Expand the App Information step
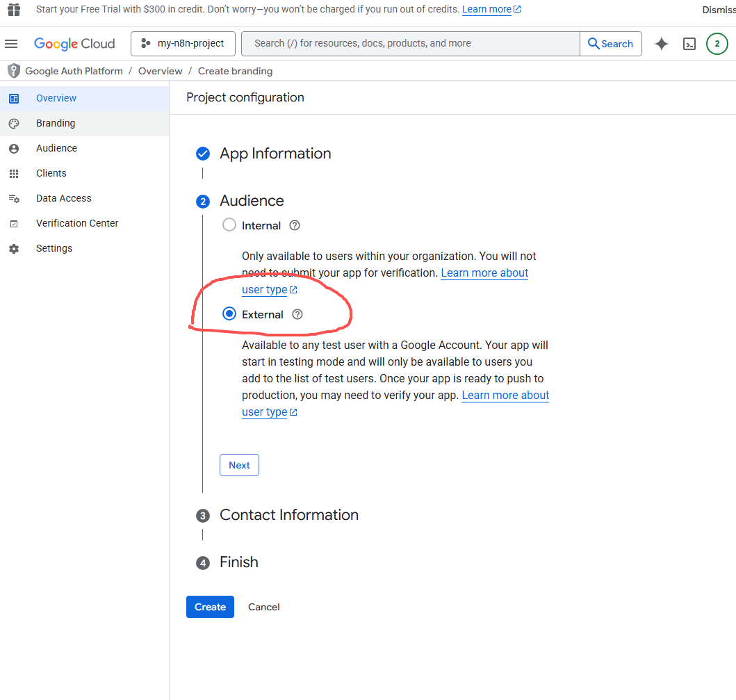 275,154
